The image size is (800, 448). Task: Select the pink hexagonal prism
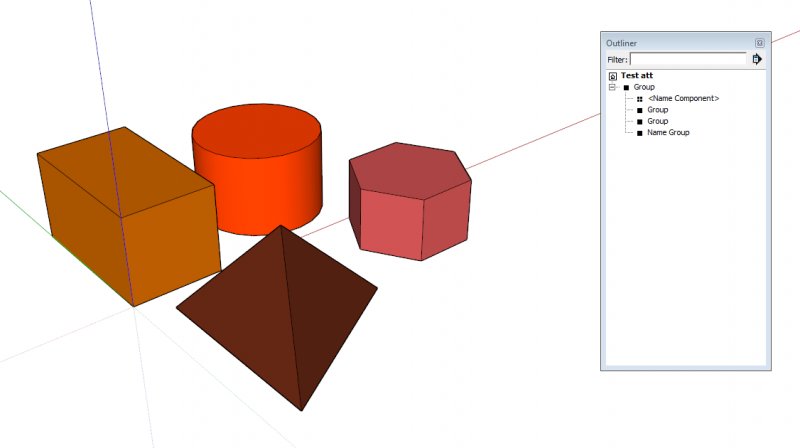[x=410, y=202]
